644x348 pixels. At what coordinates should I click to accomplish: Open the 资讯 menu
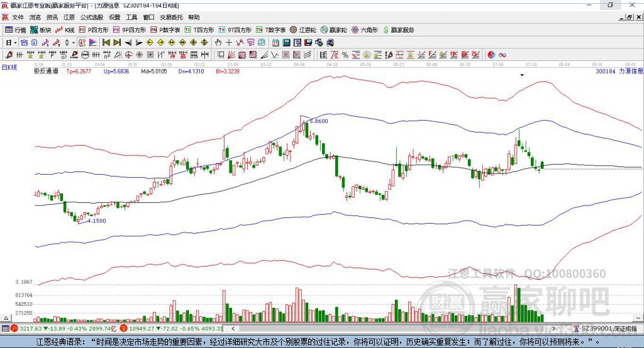(52, 17)
